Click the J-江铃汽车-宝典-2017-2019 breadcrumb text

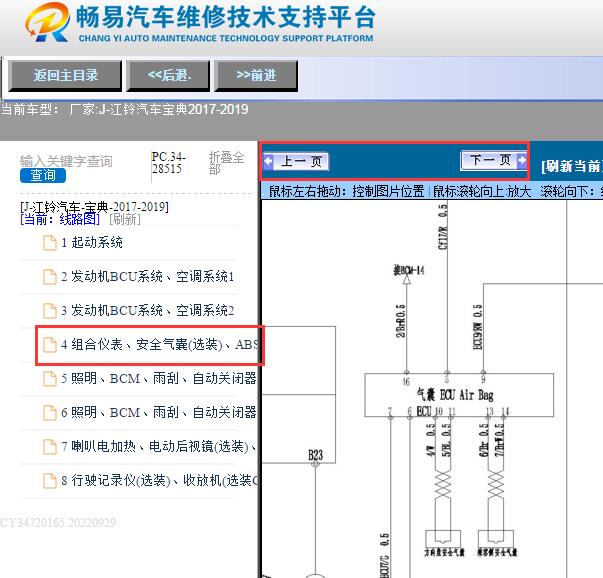pos(94,207)
